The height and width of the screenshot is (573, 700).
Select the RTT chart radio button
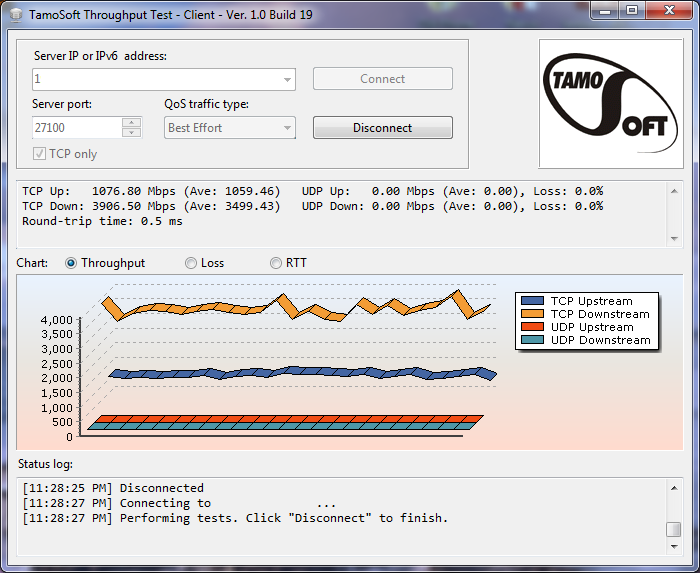click(276, 263)
